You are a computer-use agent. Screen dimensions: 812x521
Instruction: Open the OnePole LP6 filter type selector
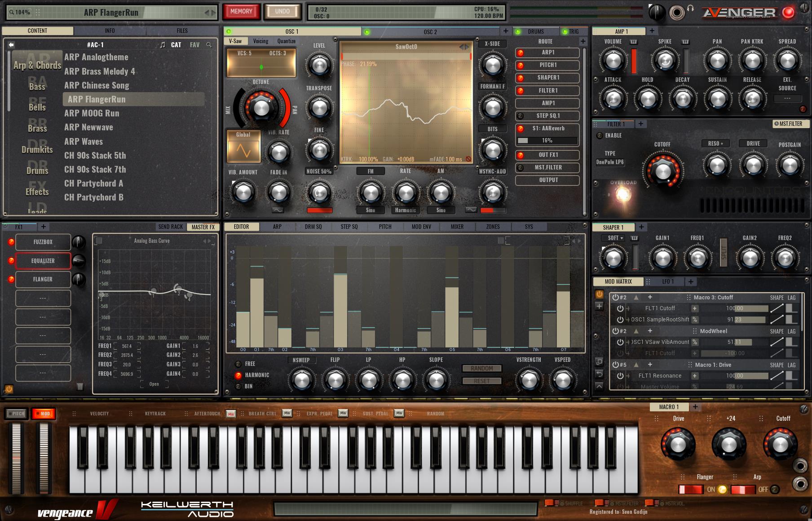(x=610, y=162)
